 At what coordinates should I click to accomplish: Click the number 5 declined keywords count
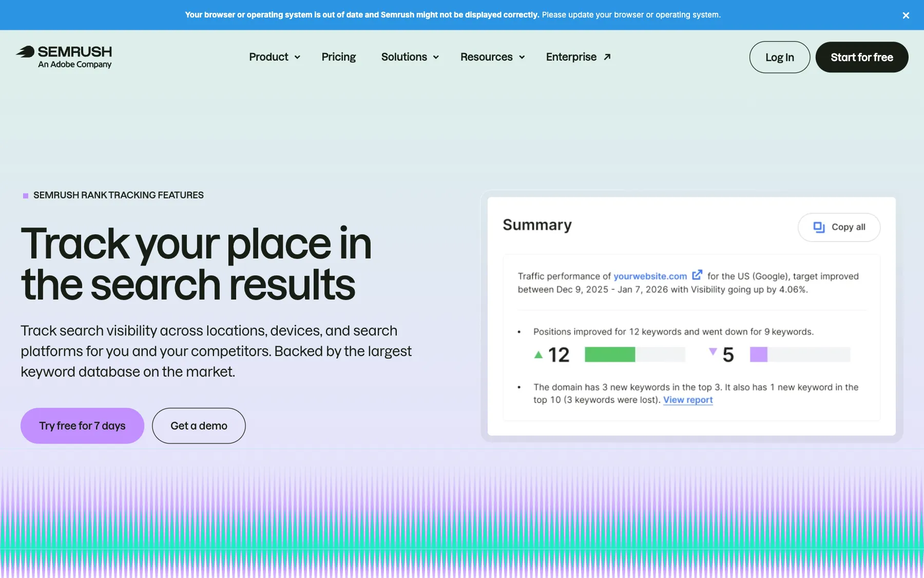728,355
